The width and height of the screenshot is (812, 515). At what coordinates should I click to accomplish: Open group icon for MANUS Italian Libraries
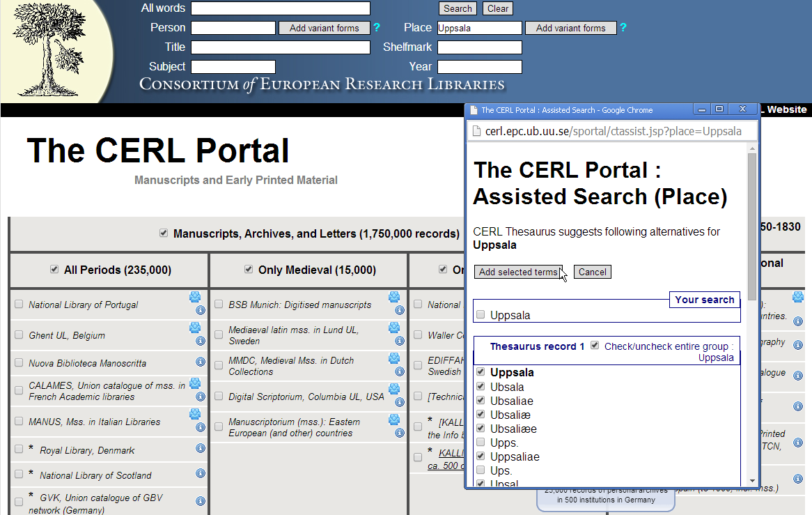pos(195,413)
